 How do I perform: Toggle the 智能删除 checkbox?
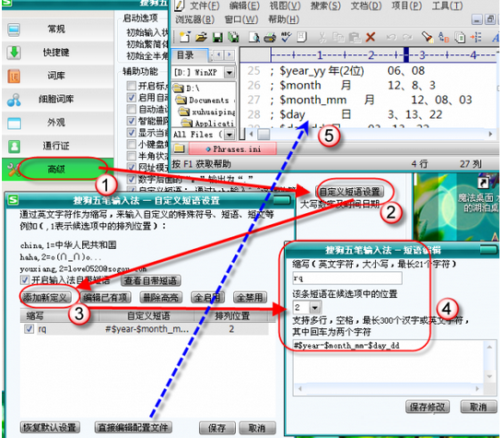pos(131,121)
